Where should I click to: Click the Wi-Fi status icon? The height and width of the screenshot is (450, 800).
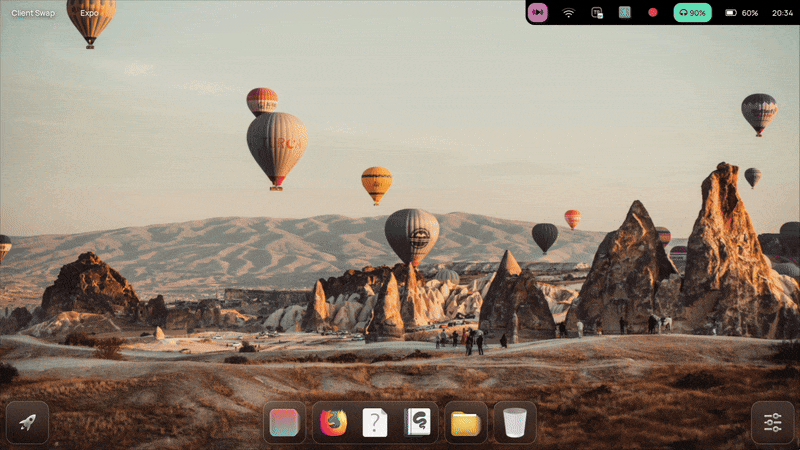click(568, 13)
